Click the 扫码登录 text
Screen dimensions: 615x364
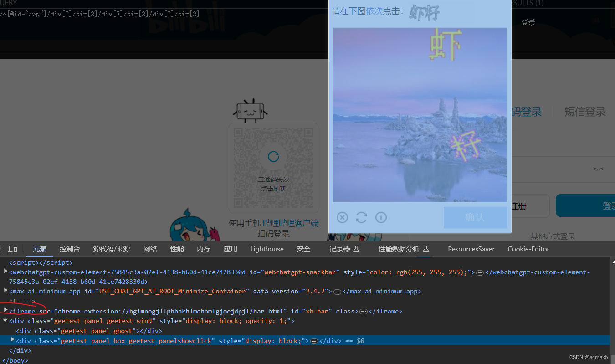[x=274, y=234]
